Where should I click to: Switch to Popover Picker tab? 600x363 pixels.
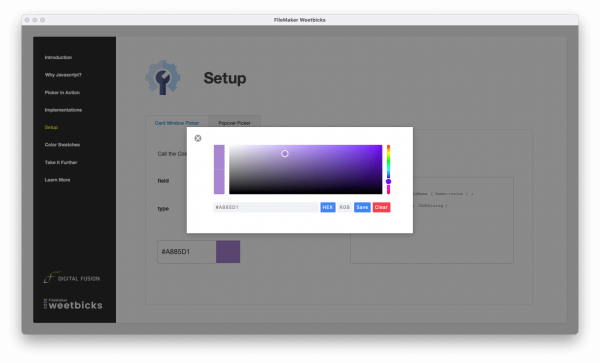tap(234, 123)
